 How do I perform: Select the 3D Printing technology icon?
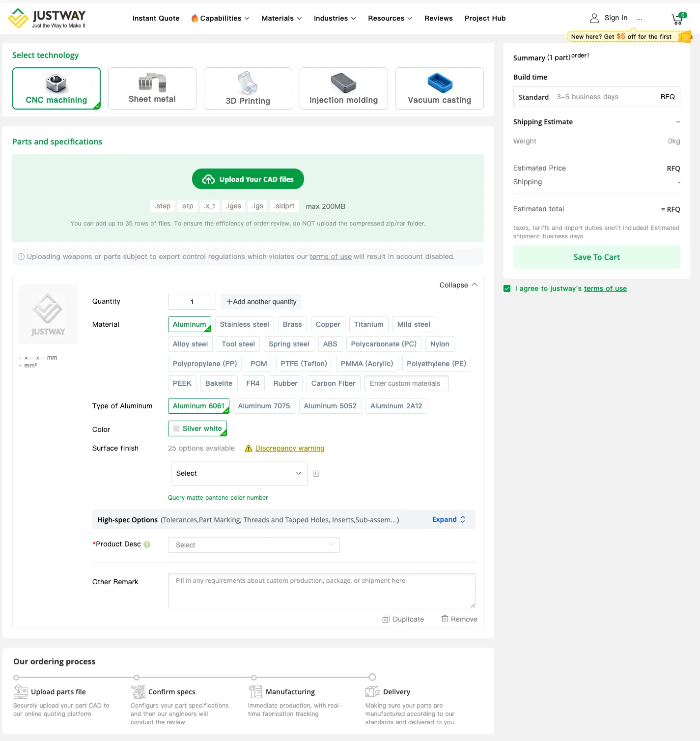coord(248,83)
